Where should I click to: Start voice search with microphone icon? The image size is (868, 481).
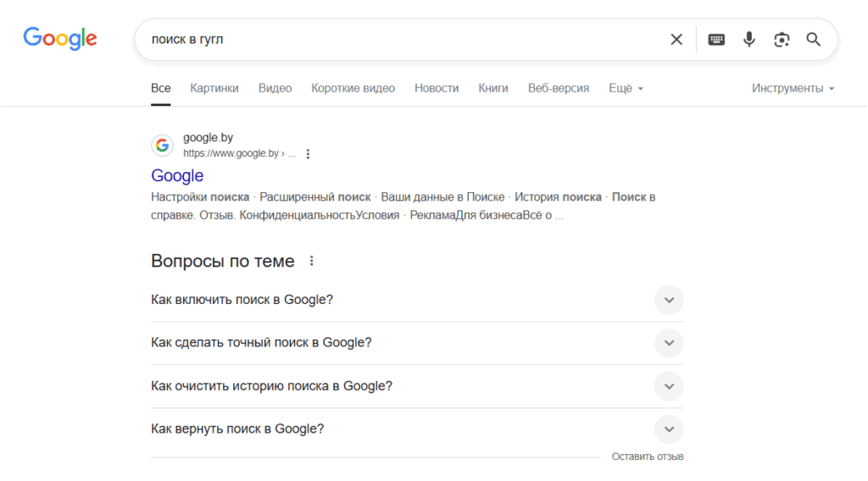pyautogui.click(x=749, y=39)
